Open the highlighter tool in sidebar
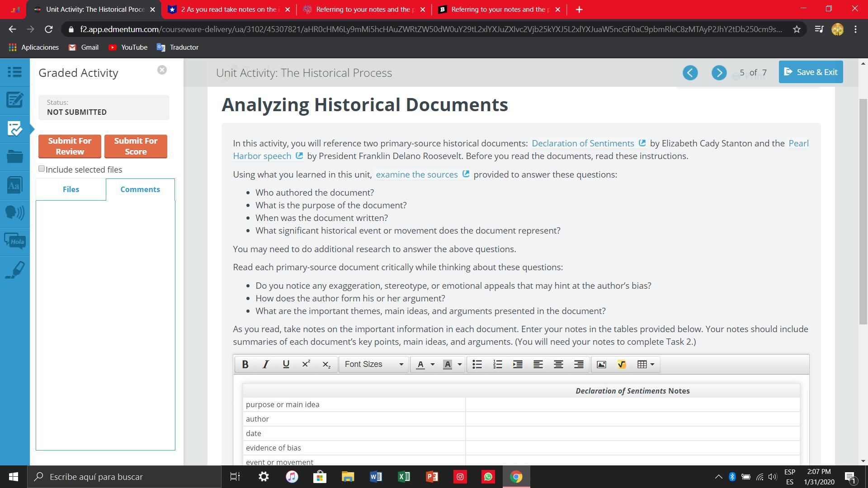The height and width of the screenshot is (488, 868). pyautogui.click(x=14, y=270)
